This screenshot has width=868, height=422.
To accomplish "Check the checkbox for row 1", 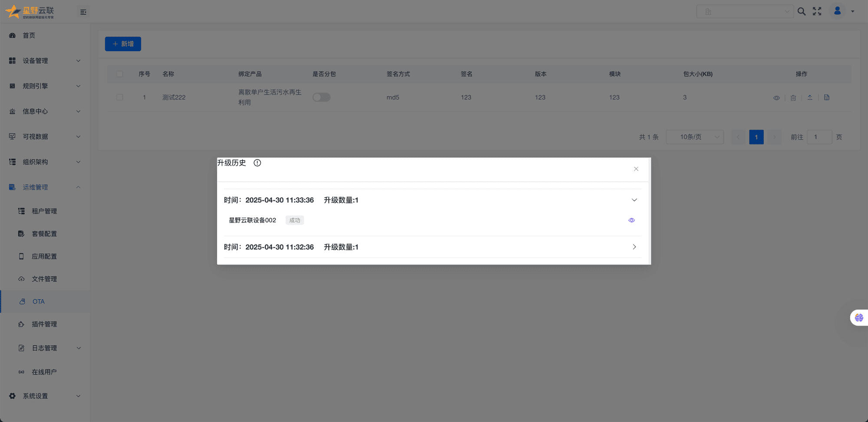I will tap(120, 98).
